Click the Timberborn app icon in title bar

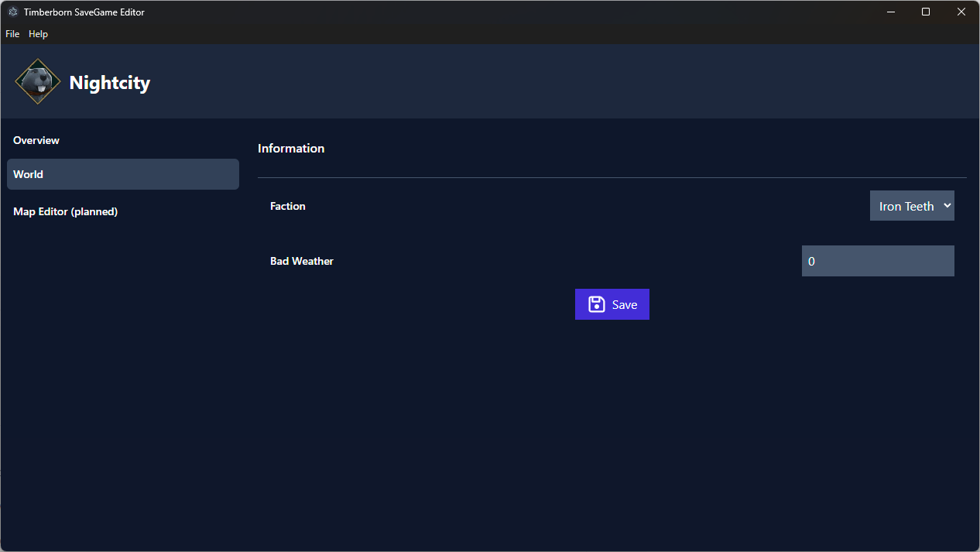12,12
